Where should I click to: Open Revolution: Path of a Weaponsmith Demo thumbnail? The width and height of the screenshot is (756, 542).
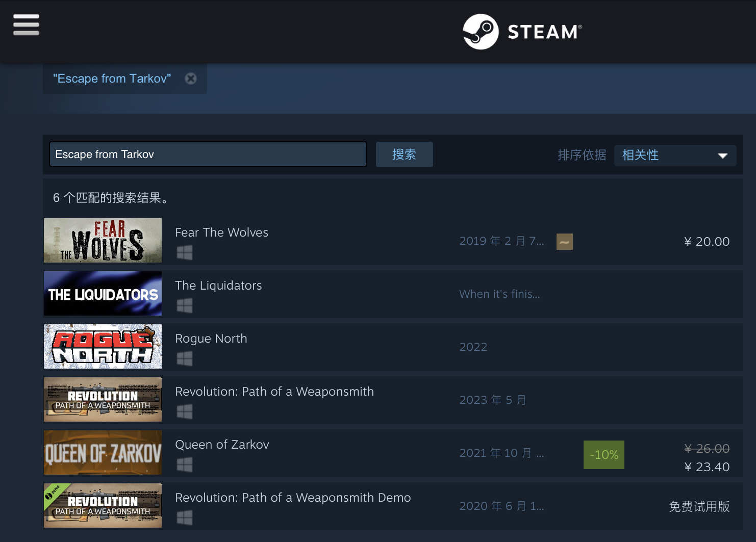[103, 506]
